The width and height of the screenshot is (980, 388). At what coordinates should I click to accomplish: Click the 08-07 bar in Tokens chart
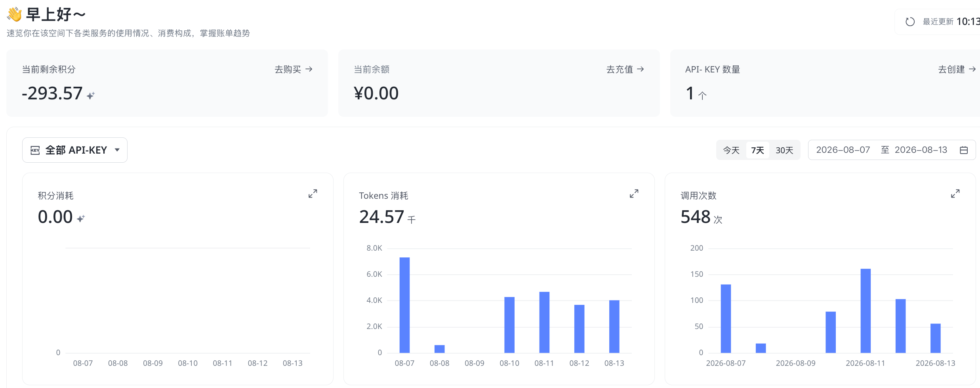click(x=404, y=305)
